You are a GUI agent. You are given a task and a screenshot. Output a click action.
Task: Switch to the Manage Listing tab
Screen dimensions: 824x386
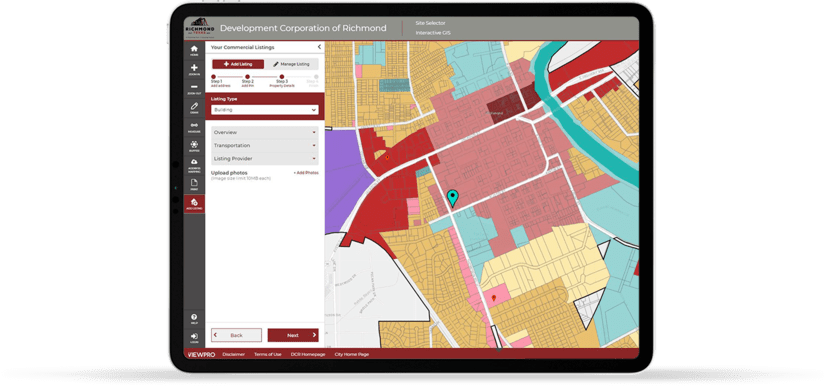click(291, 64)
